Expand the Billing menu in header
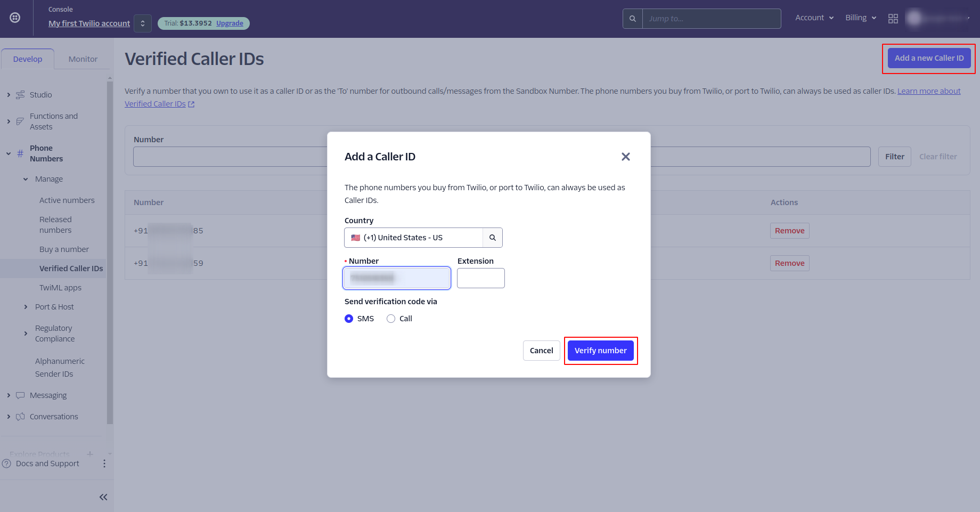The image size is (980, 512). click(861, 18)
